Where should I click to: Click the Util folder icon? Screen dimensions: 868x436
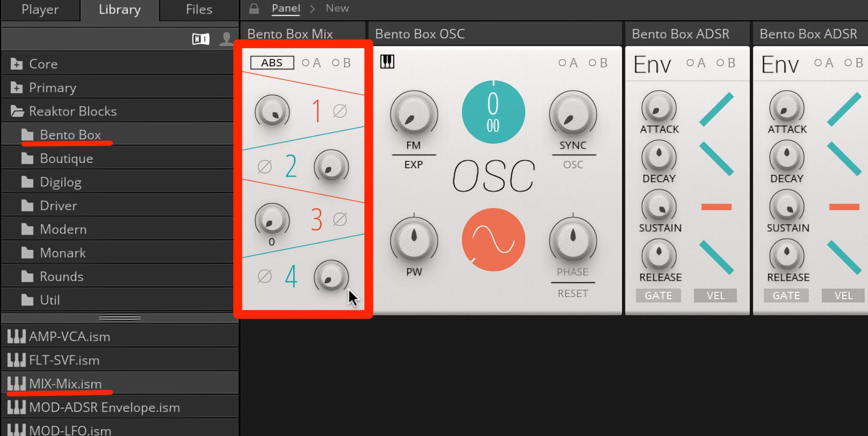(x=27, y=300)
